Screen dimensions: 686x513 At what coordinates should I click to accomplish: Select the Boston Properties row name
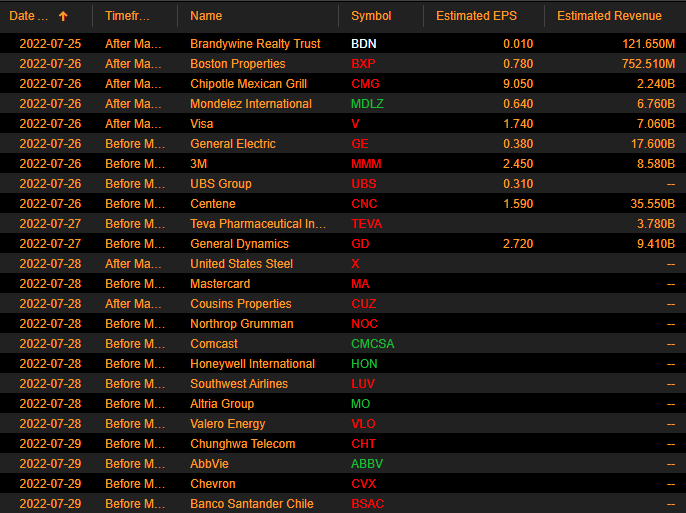tap(238, 64)
